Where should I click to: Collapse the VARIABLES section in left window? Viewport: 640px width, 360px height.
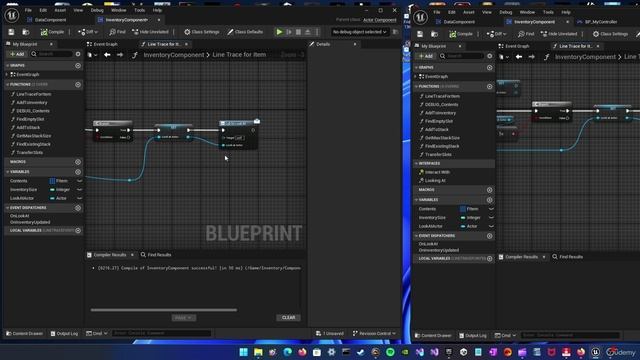click(x=7, y=172)
